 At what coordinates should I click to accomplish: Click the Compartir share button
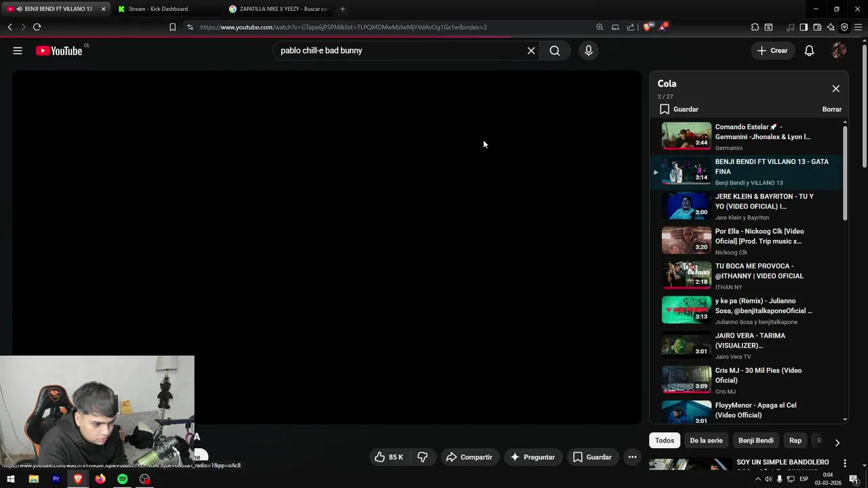pyautogui.click(x=469, y=457)
